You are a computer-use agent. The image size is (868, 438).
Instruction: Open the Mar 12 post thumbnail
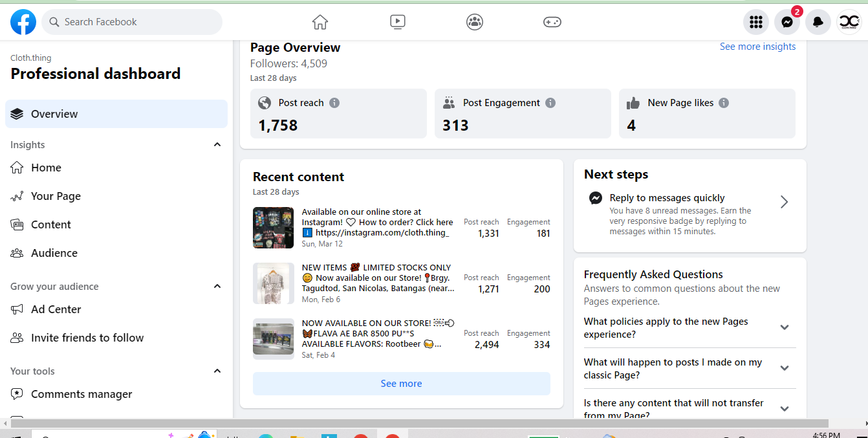click(274, 228)
